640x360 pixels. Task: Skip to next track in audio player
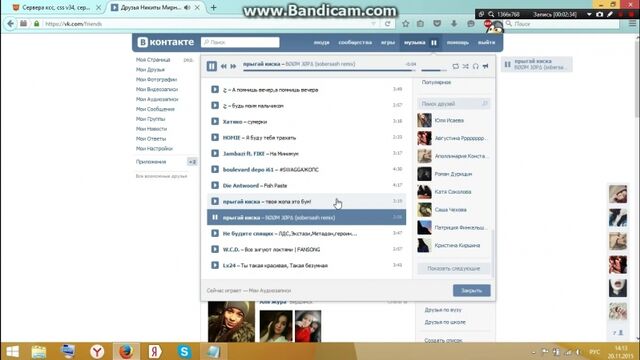[x=233, y=66]
